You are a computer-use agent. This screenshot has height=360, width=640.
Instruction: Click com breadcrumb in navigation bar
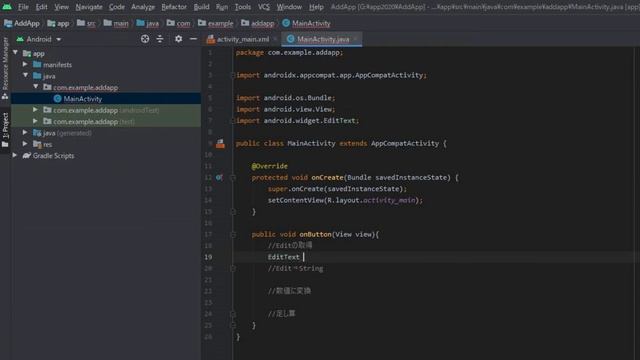pos(178,23)
